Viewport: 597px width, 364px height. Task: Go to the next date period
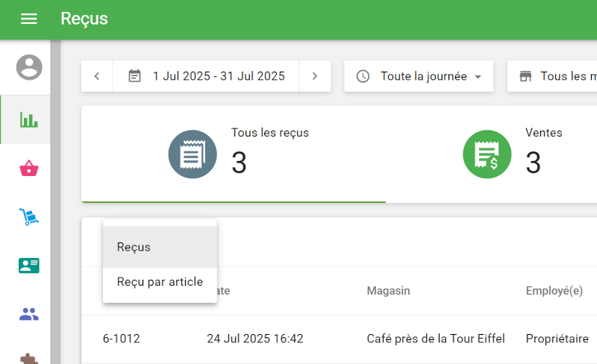pyautogui.click(x=315, y=76)
